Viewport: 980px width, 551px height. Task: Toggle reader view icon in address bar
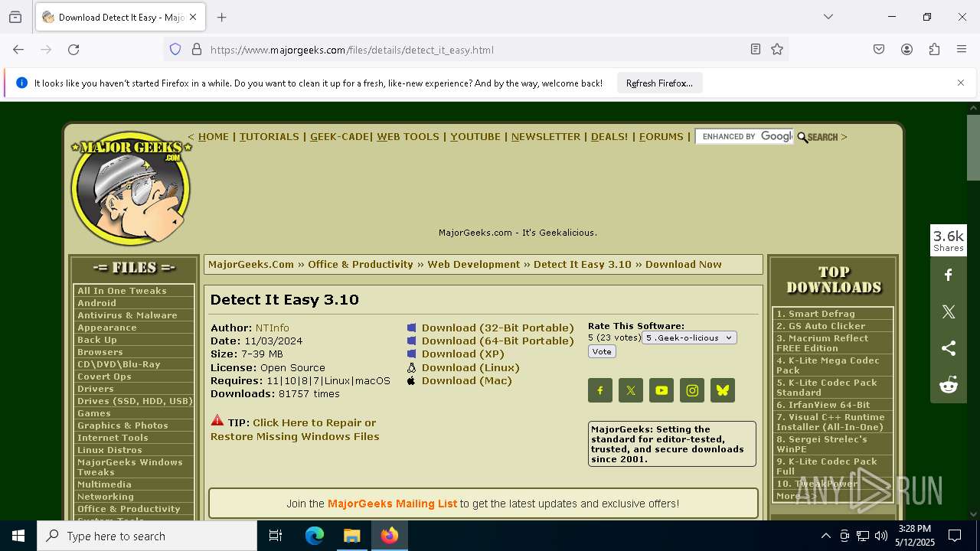coord(756,50)
